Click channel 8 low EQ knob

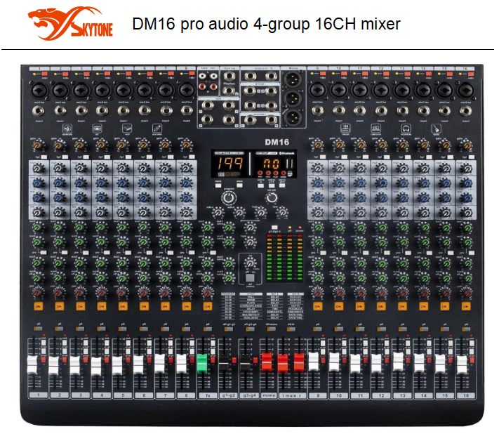pos(186,212)
